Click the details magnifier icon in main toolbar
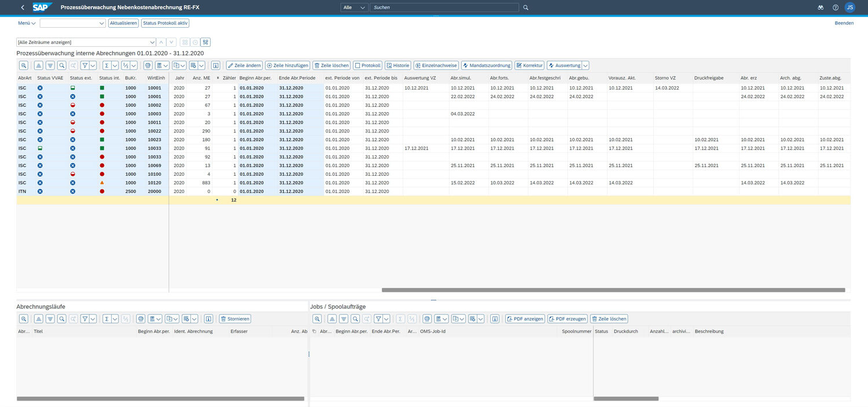The image size is (868, 407). point(24,65)
